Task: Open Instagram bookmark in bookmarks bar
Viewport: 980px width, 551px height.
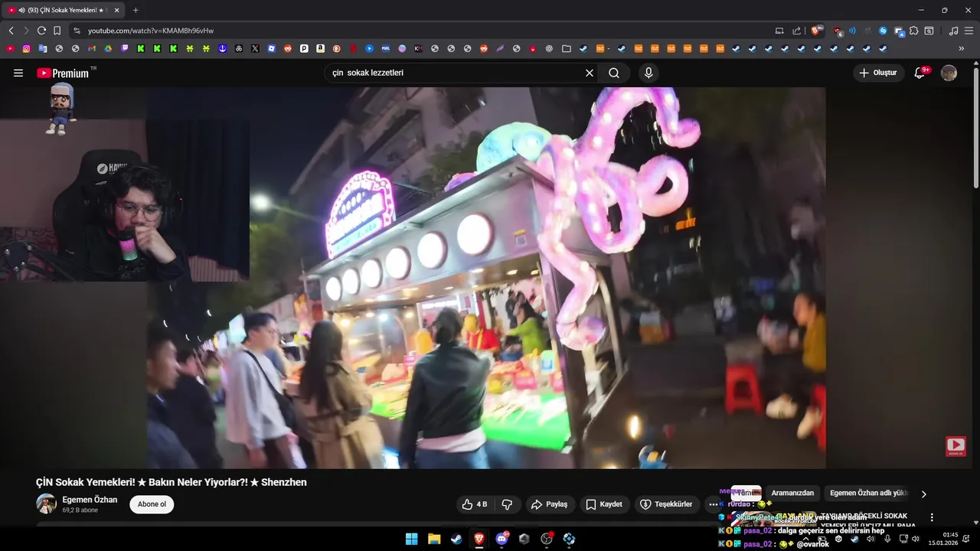Action: click(26, 48)
